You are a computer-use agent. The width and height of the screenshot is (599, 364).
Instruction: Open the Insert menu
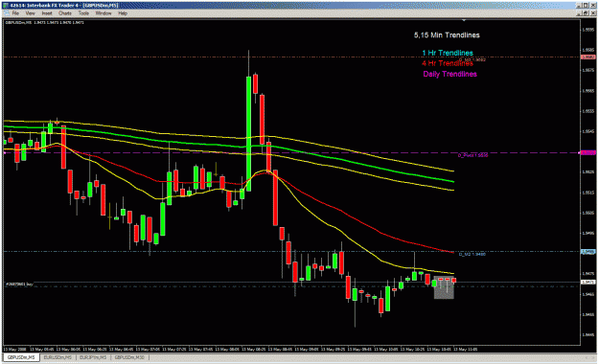[47, 13]
